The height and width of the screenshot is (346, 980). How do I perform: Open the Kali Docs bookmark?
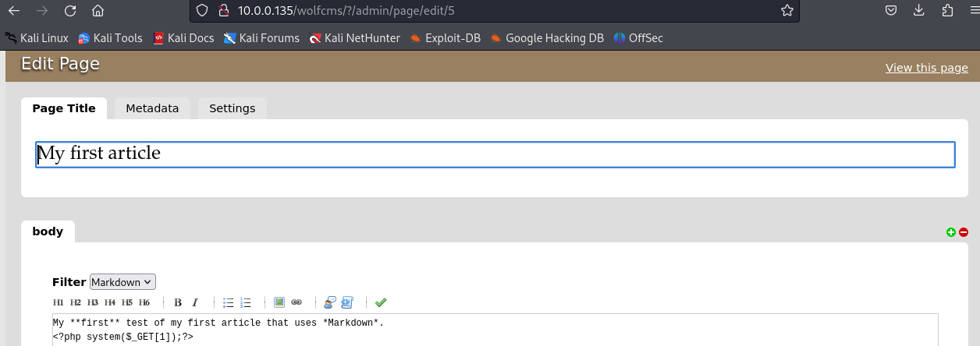click(183, 37)
